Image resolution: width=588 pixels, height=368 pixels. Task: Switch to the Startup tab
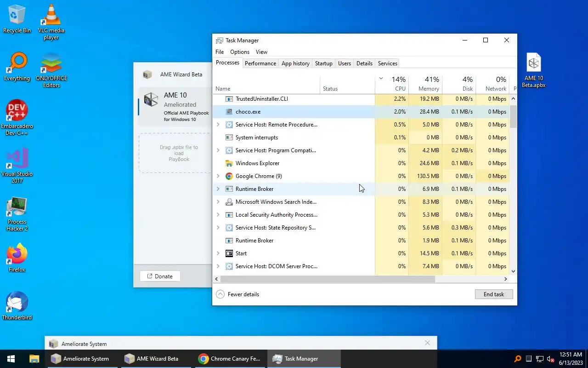(x=324, y=63)
